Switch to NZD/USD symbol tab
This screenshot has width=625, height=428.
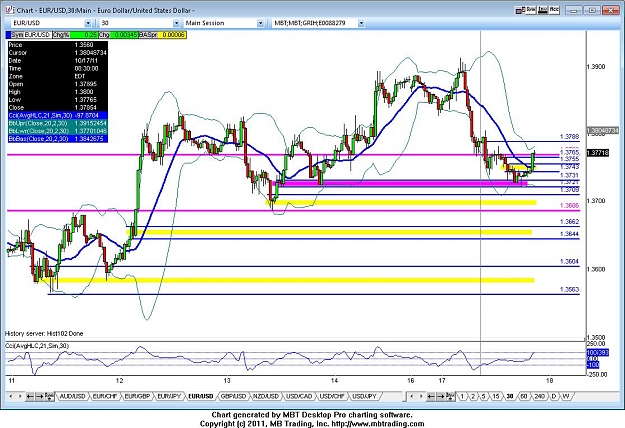[x=266, y=396]
